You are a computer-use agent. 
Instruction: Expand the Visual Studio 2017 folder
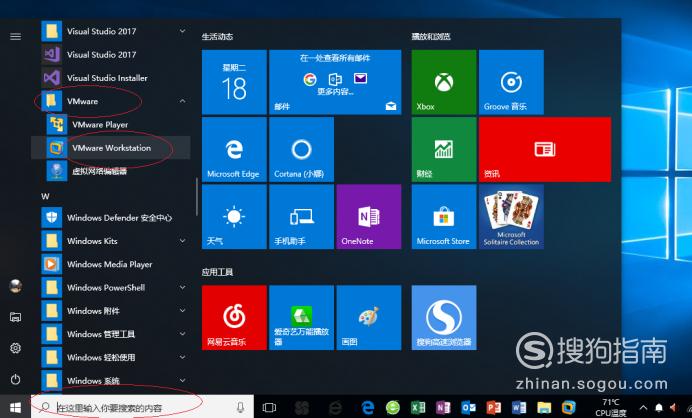(x=182, y=31)
